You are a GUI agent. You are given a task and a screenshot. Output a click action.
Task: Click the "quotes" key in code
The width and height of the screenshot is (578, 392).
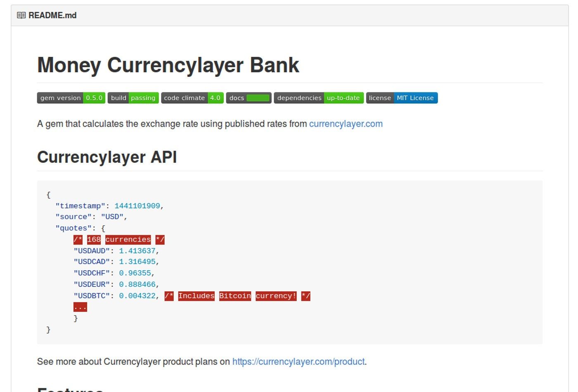73,228
